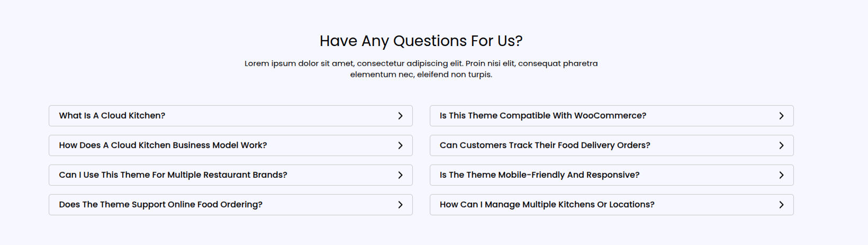The image size is (868, 245).
Task: Click arrow icon for Online Food Ordering question
Action: 400,205
